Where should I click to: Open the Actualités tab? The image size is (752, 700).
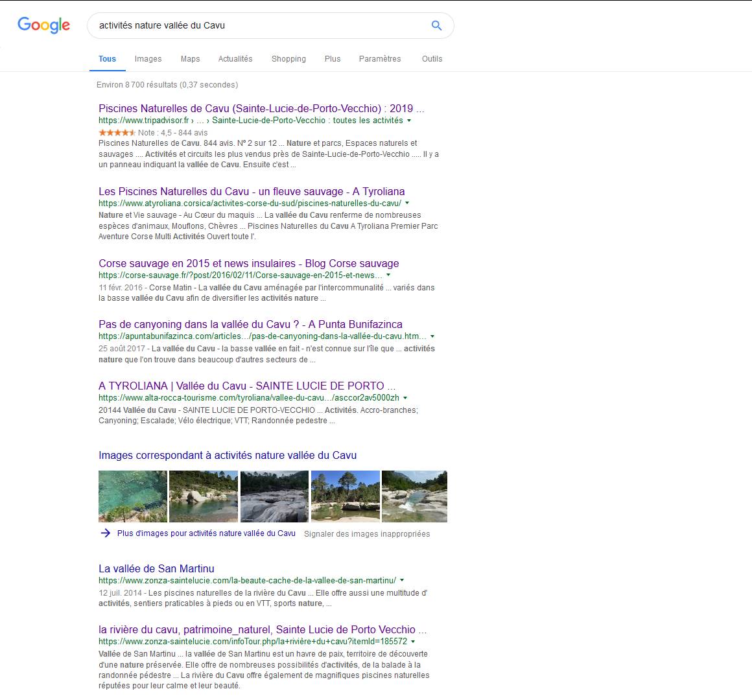(x=235, y=59)
